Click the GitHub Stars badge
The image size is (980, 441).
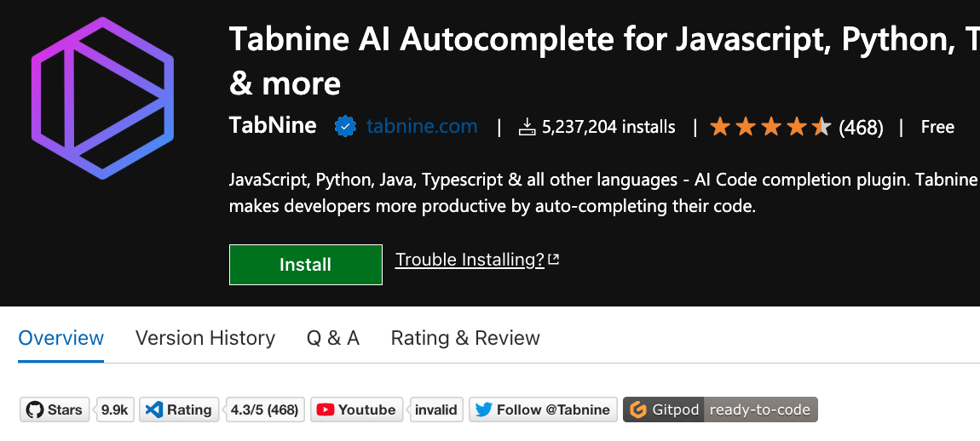point(55,409)
